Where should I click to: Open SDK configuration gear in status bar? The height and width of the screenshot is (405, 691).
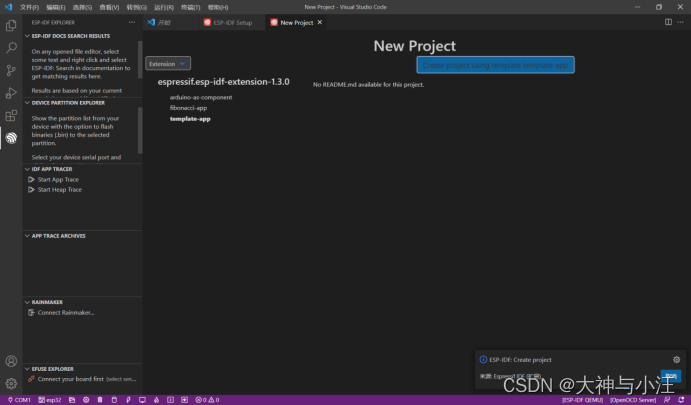click(x=86, y=400)
